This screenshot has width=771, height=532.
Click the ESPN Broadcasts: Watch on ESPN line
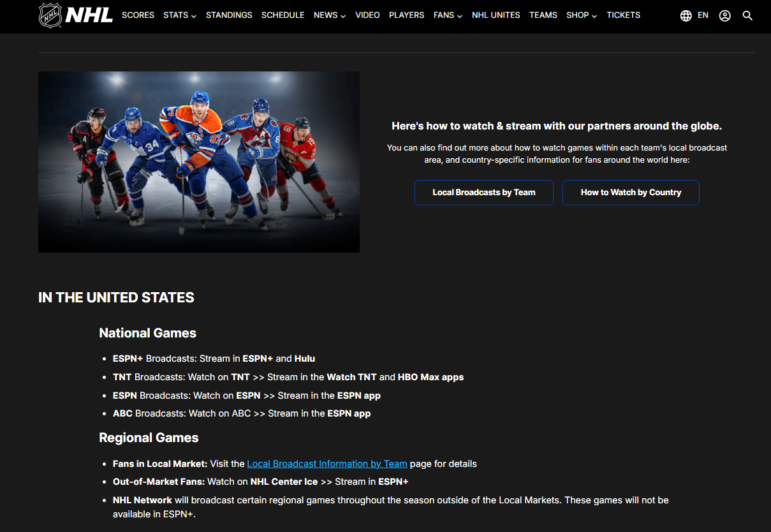(247, 395)
